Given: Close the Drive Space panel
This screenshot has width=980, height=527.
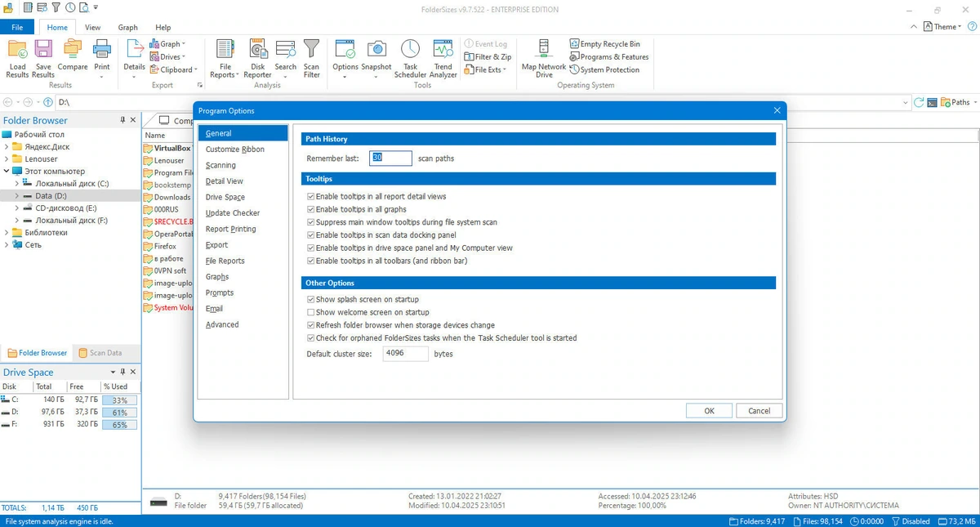Looking at the screenshot, I should [x=133, y=373].
